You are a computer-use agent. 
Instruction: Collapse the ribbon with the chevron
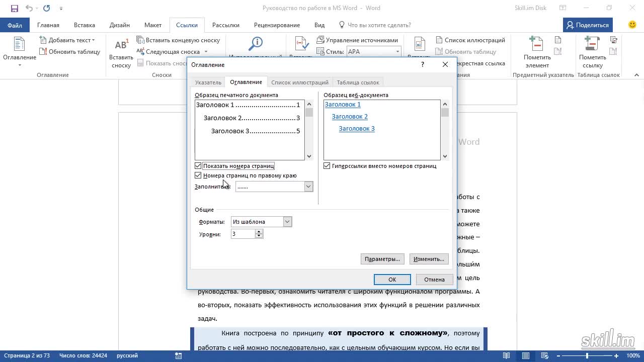click(x=636, y=75)
